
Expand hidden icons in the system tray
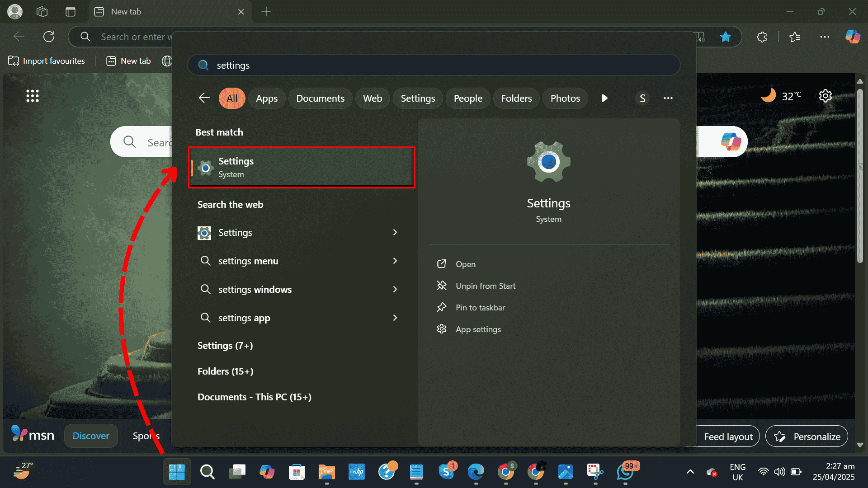(689, 472)
